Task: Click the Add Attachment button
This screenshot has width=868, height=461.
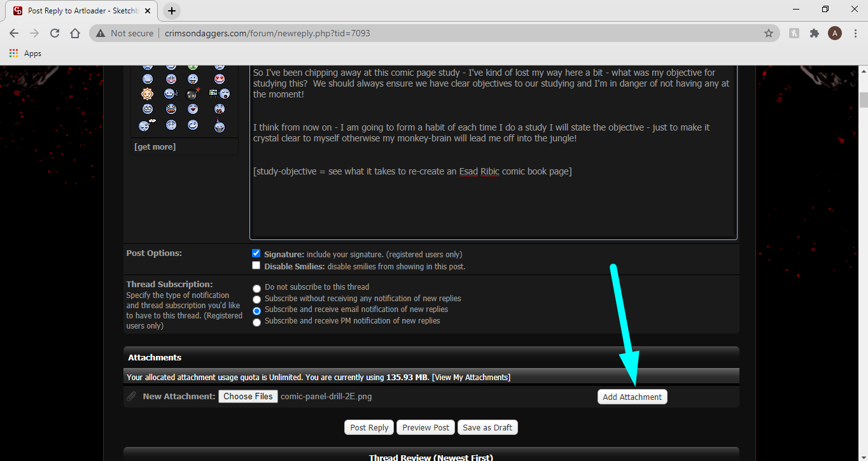Action: (x=633, y=397)
